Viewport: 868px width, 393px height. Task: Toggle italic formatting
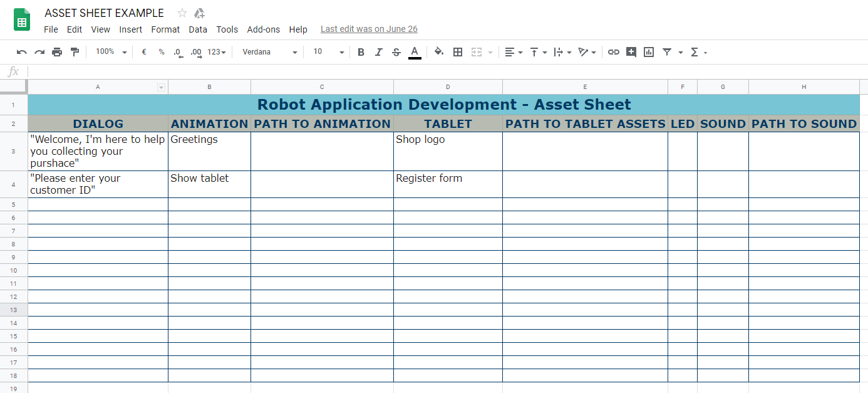coord(378,52)
